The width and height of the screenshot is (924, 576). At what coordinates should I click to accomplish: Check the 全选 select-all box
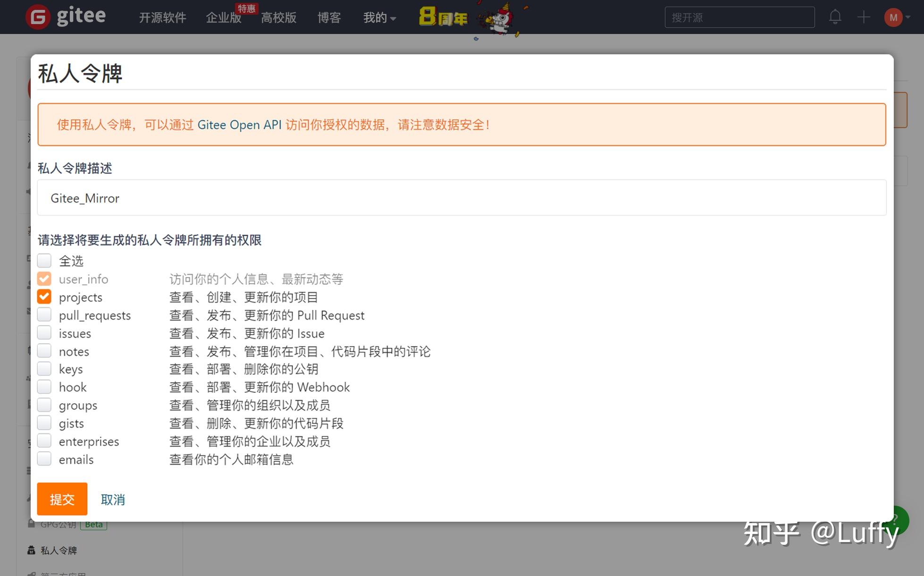pos(44,260)
